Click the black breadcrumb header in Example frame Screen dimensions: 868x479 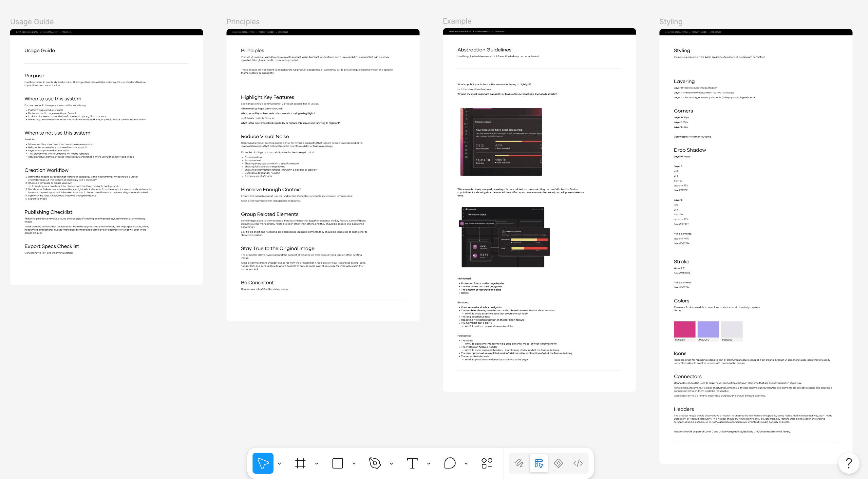tap(539, 31)
